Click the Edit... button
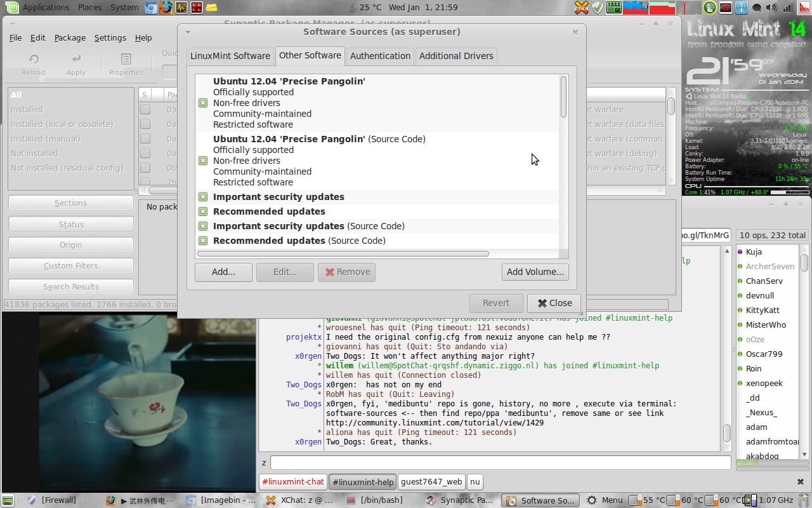This screenshot has height=508, width=812. pyautogui.click(x=285, y=272)
